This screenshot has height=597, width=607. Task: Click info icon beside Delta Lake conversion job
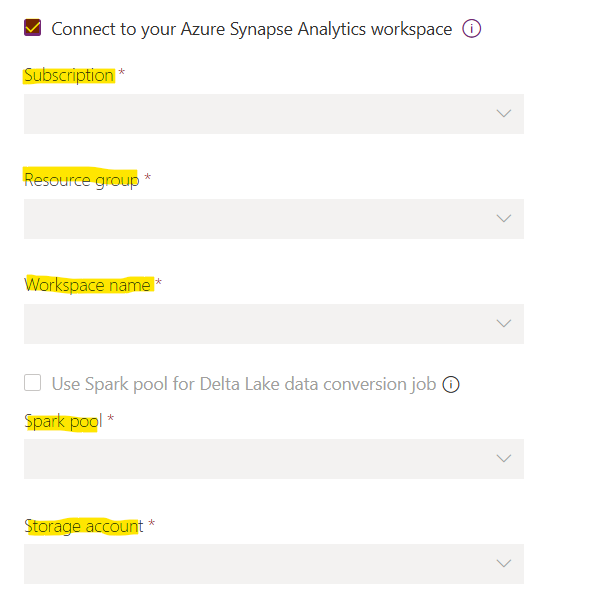450,384
